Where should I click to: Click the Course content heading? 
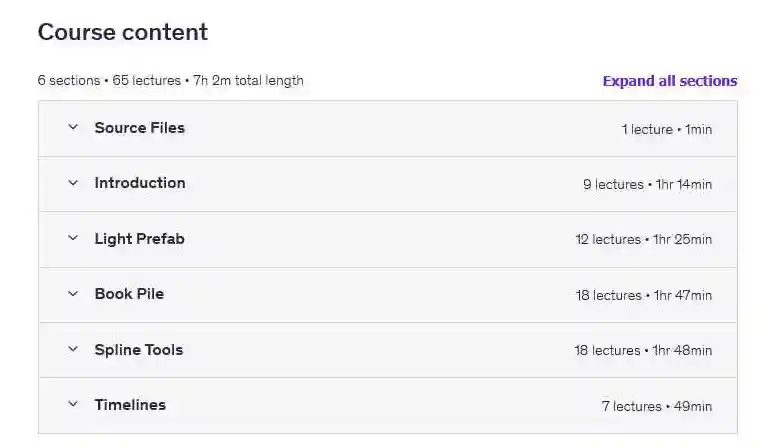tap(122, 32)
